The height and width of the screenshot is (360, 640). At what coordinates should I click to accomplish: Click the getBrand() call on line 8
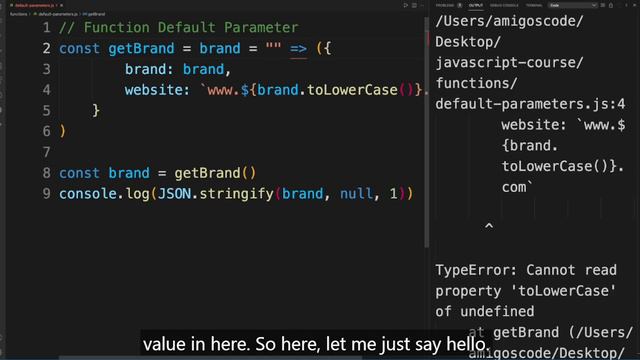click(x=215, y=173)
